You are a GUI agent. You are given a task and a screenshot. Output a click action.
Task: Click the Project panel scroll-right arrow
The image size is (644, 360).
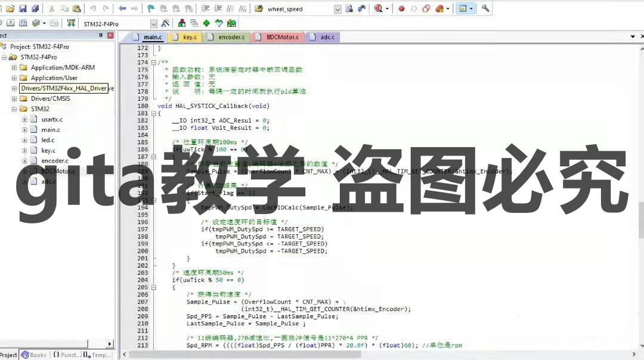coord(109,344)
